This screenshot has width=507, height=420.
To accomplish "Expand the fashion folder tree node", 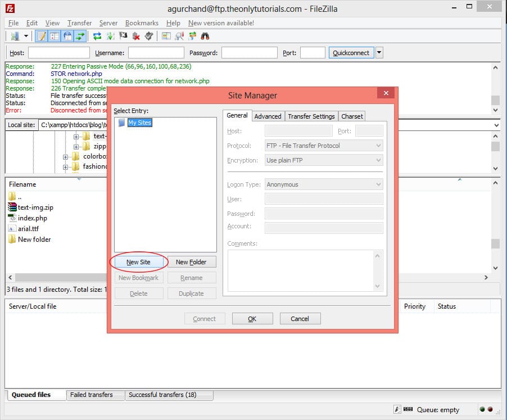I will click(x=65, y=167).
